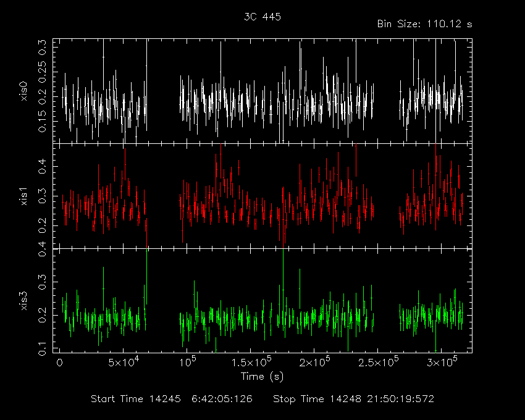This screenshot has height=420, width=525.
Task: Click the xis3 y-axis value "0.1"
Action: pos(42,348)
